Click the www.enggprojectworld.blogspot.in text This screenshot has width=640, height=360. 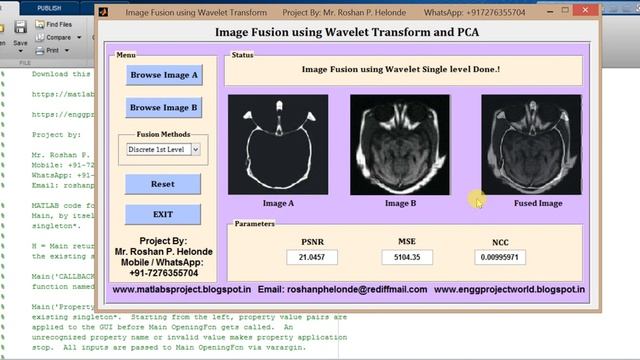[x=509, y=289]
